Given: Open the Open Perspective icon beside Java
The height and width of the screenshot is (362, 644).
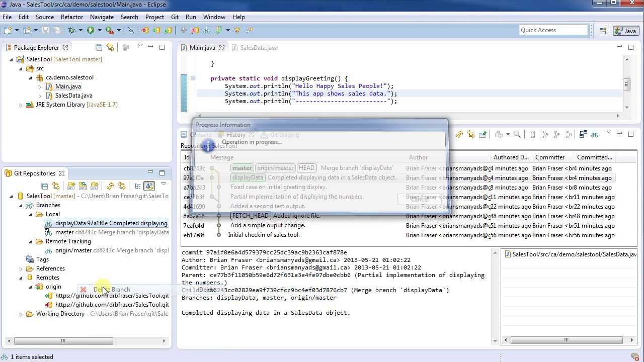Looking at the screenshot, I should point(603,31).
